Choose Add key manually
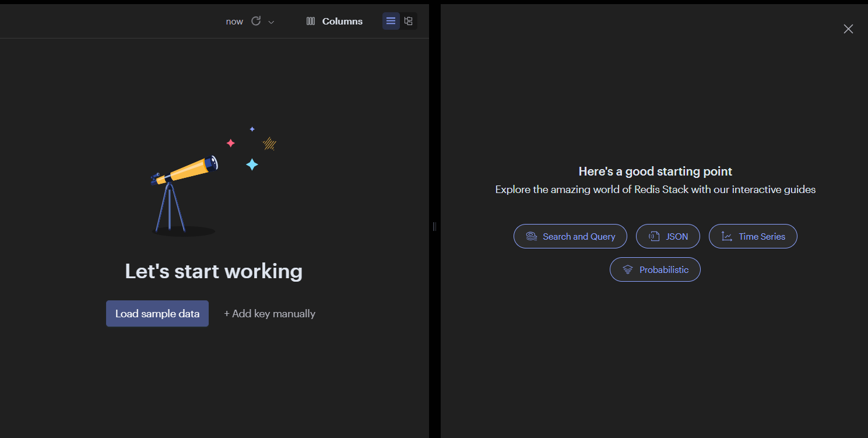 click(269, 314)
